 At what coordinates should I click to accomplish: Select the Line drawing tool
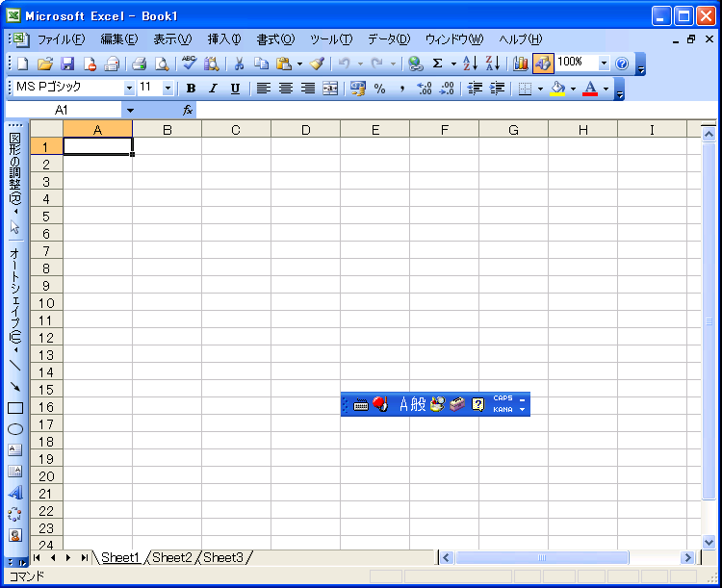tap(15, 365)
